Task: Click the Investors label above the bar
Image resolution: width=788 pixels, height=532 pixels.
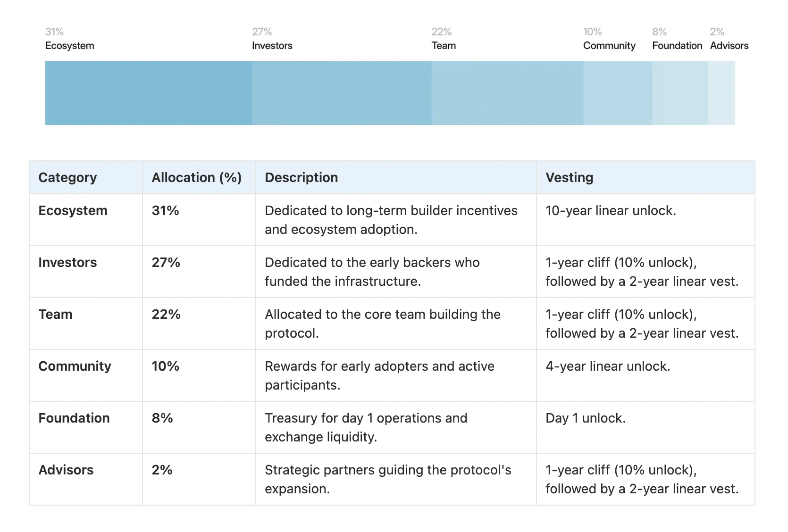Action: (272, 46)
